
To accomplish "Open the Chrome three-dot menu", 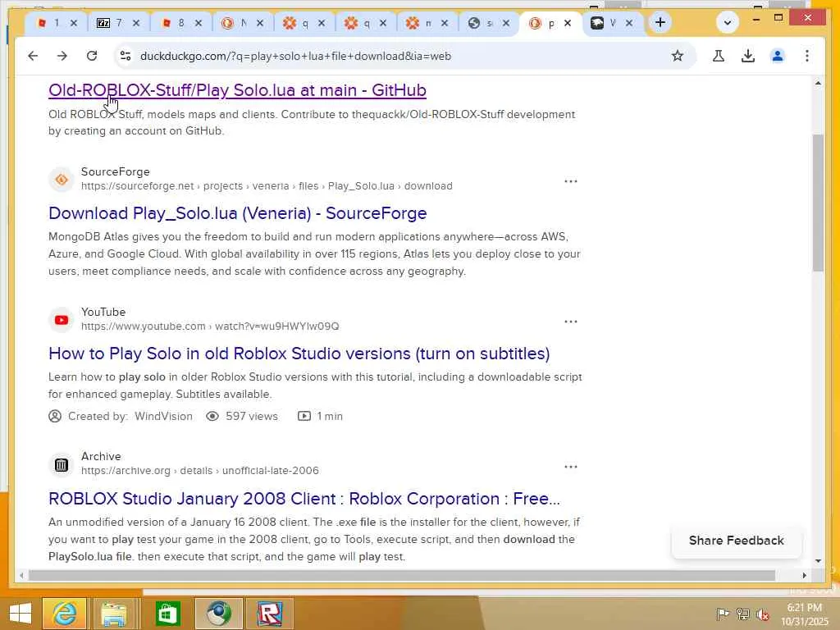I will coord(807,56).
